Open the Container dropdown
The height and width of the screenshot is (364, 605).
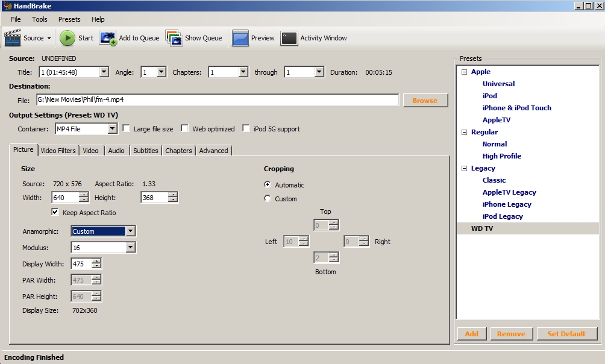[x=112, y=128]
